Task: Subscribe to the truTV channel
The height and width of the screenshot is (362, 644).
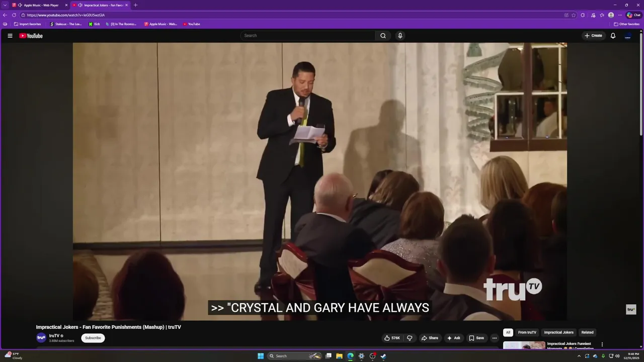Action: pyautogui.click(x=93, y=338)
